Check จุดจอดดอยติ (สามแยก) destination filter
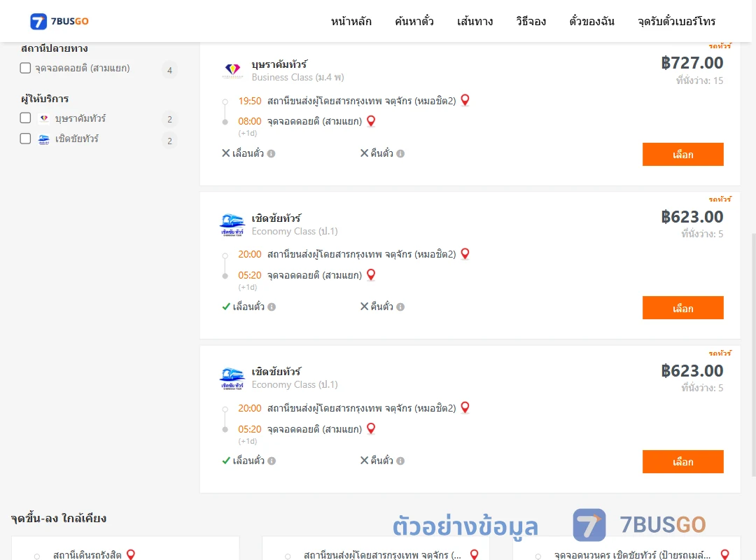 tap(26, 68)
